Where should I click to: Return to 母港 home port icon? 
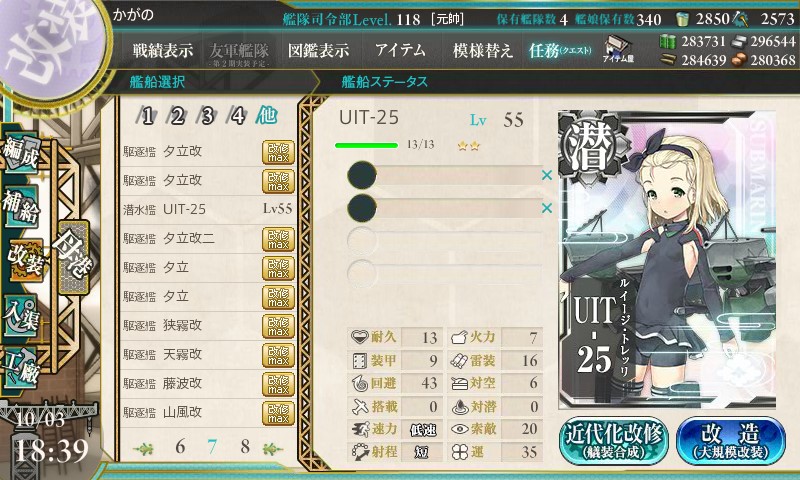73,257
